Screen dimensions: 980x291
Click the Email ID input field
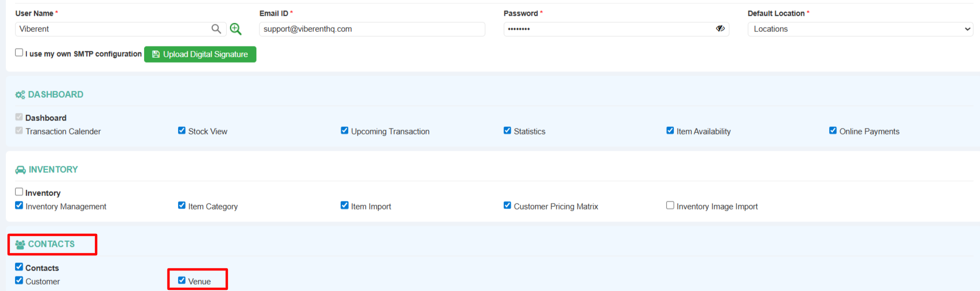(372, 29)
